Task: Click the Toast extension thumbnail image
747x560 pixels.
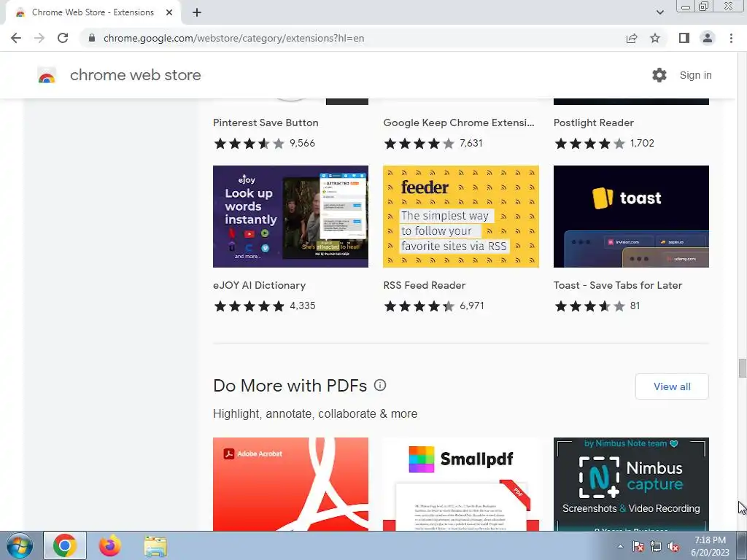Action: click(x=631, y=216)
